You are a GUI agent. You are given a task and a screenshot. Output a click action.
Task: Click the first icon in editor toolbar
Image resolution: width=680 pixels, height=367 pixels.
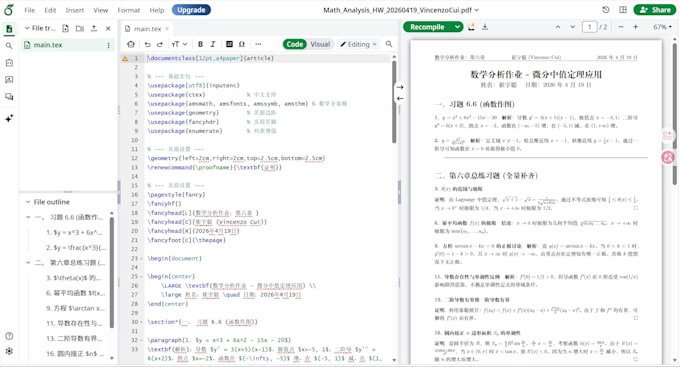click(131, 44)
